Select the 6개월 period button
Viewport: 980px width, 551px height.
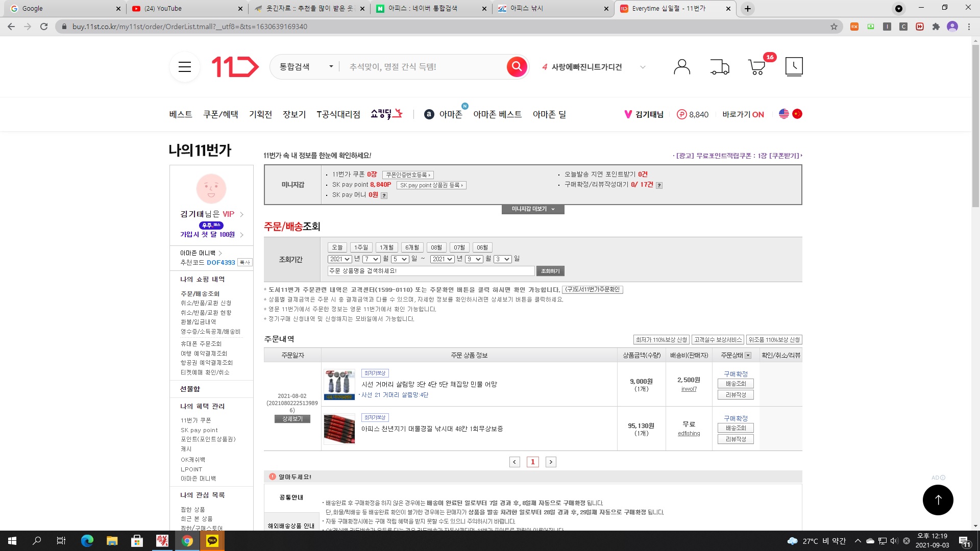(412, 247)
